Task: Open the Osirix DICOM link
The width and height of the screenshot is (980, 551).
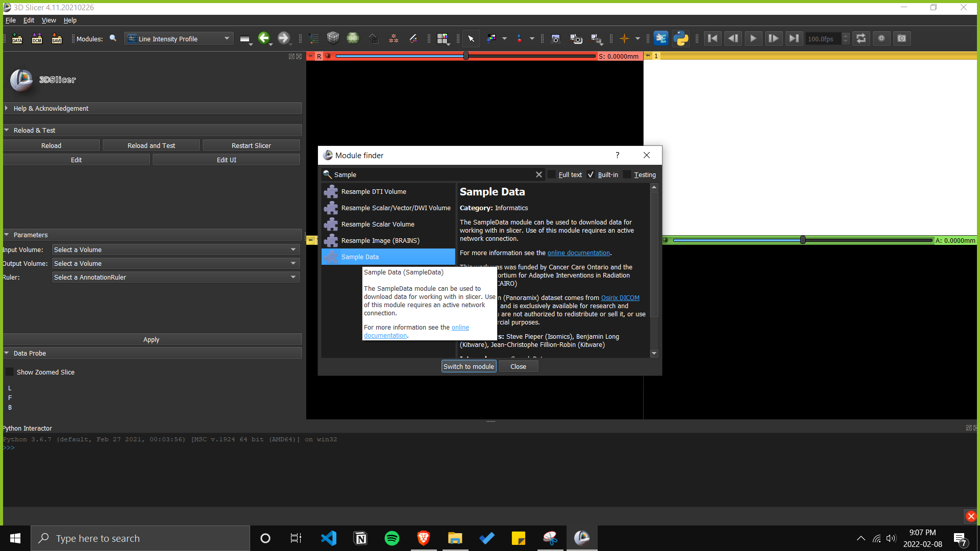Action: 620,297
